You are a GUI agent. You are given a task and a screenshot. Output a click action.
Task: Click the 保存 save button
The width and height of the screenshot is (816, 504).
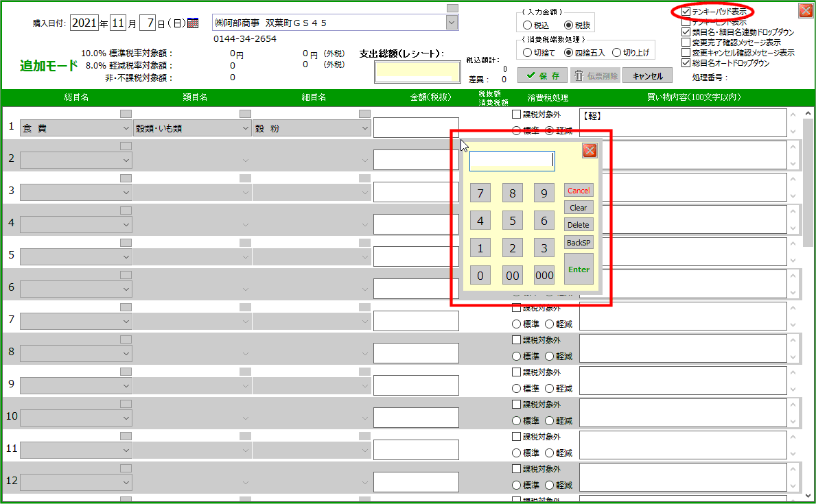click(543, 76)
